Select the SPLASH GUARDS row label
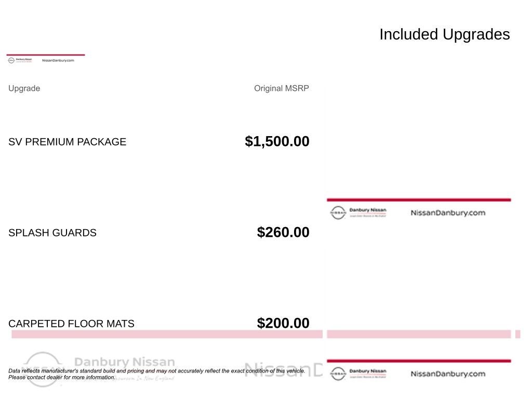Viewport: 532px width, 399px height. pyautogui.click(x=52, y=233)
